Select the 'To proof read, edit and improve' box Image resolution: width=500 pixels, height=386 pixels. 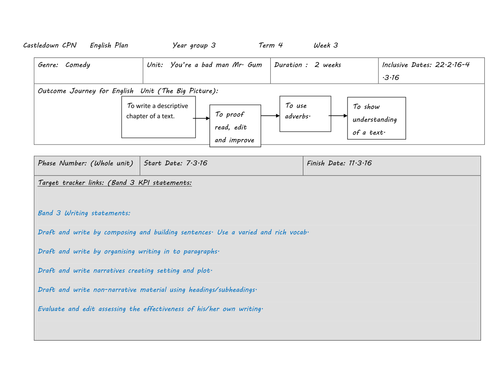pyautogui.click(x=235, y=126)
